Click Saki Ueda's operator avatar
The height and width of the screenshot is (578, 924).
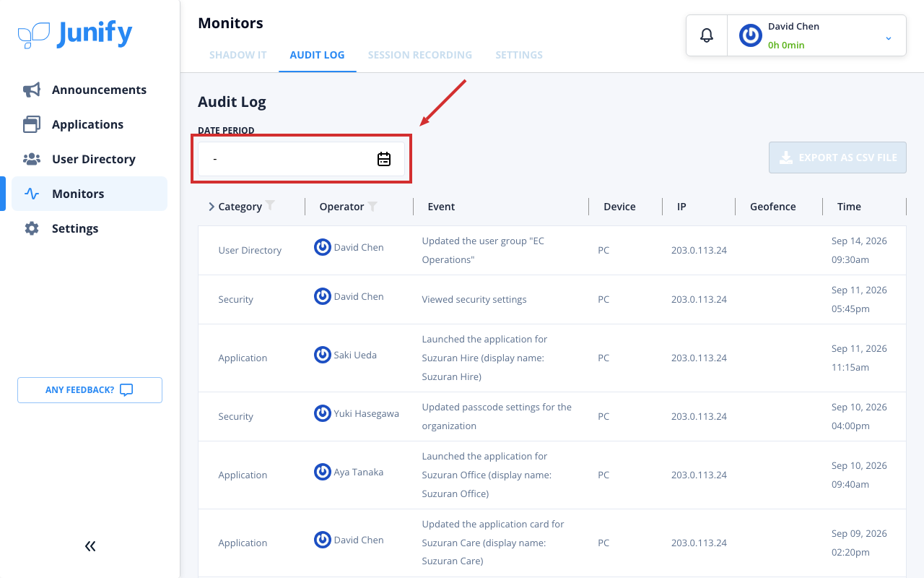pyautogui.click(x=323, y=355)
